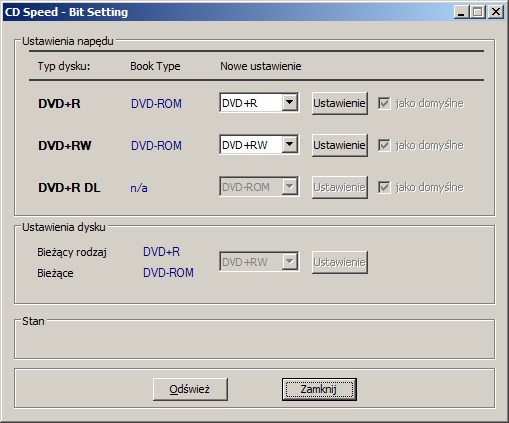Click DVD-ROM book type in DVD+RW row

[156, 146]
